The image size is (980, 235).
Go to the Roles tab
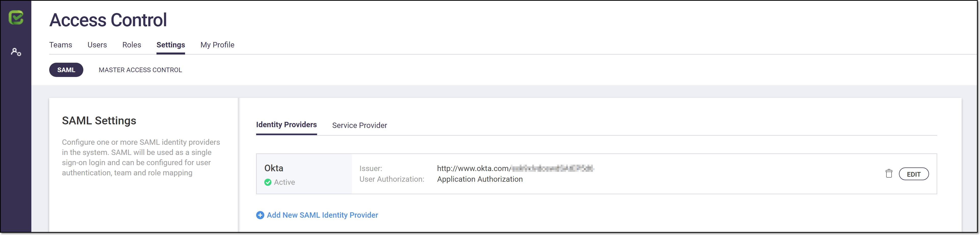click(132, 45)
